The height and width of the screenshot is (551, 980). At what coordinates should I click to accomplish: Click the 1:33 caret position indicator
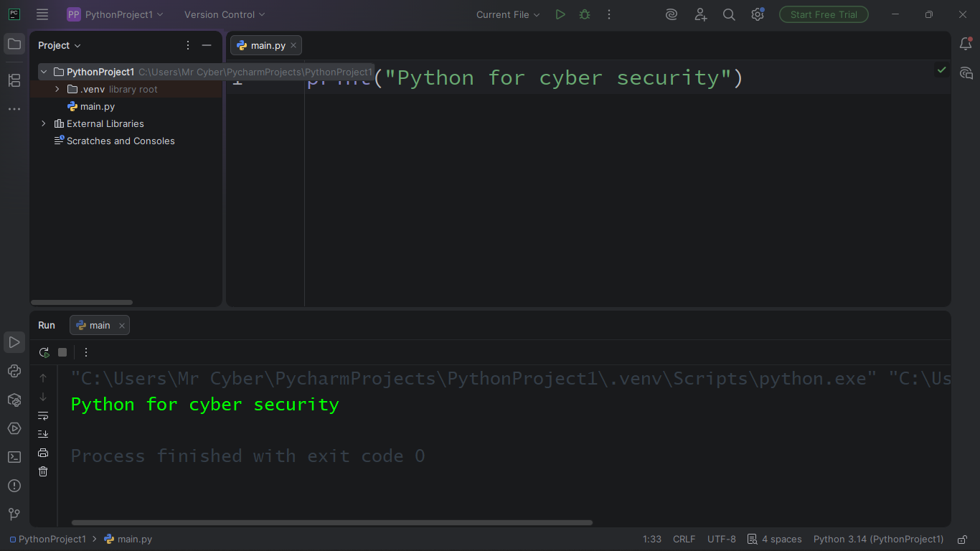point(652,539)
